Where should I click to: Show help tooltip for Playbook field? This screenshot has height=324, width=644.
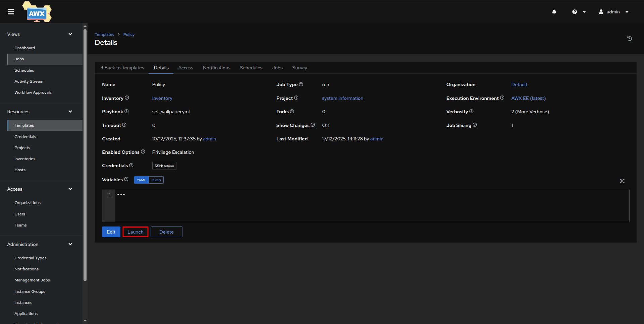coord(126,112)
